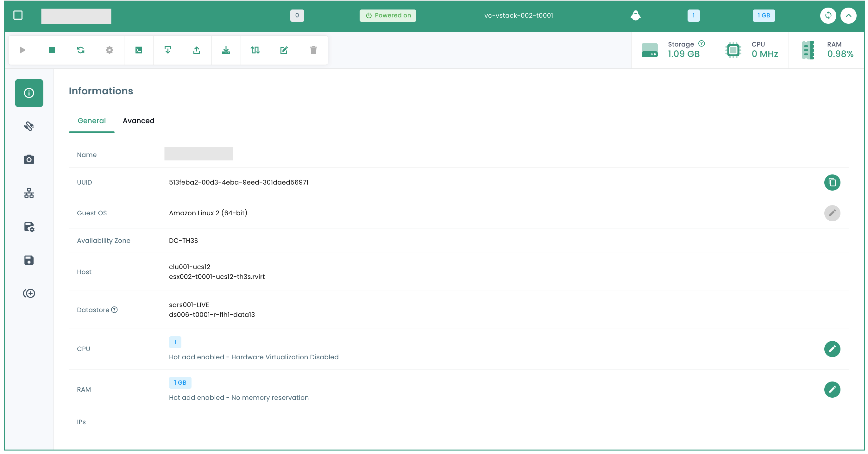This screenshot has width=868, height=454.
Task: Click the migrate transfer arrows toolbar icon
Action: (x=255, y=50)
